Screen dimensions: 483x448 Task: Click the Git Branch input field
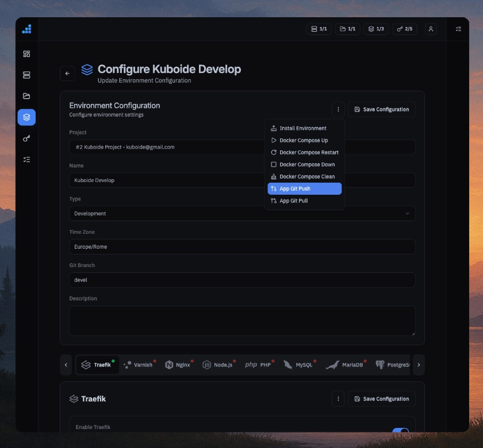coord(241,280)
